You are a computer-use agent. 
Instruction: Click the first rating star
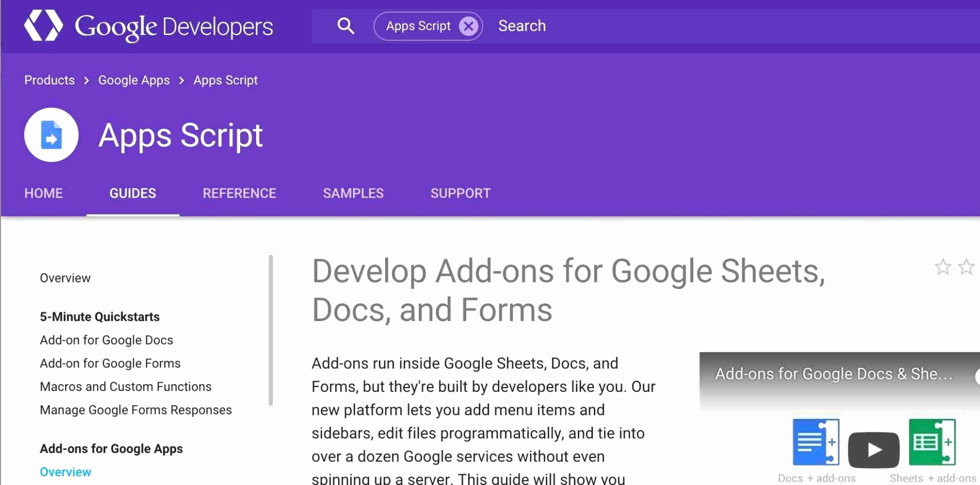click(x=942, y=267)
